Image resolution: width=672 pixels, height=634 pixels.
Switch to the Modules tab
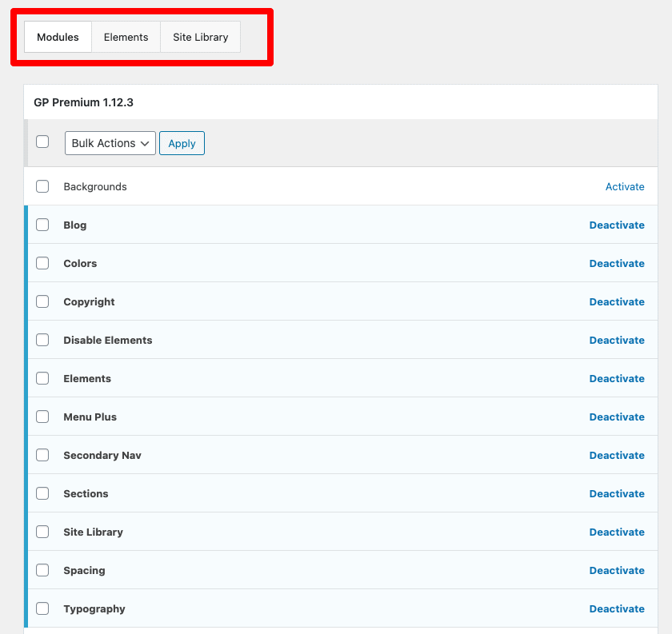pyautogui.click(x=58, y=37)
